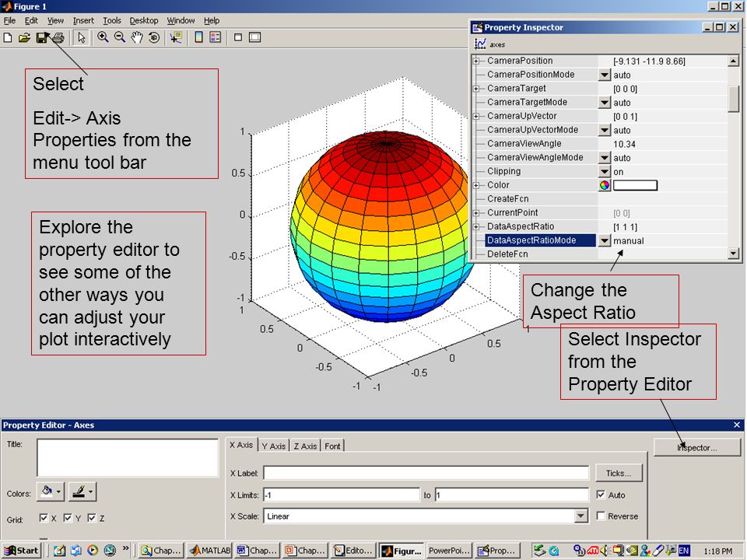Click the Inspector... button
This screenshot has width=747, height=560.
coord(697,448)
